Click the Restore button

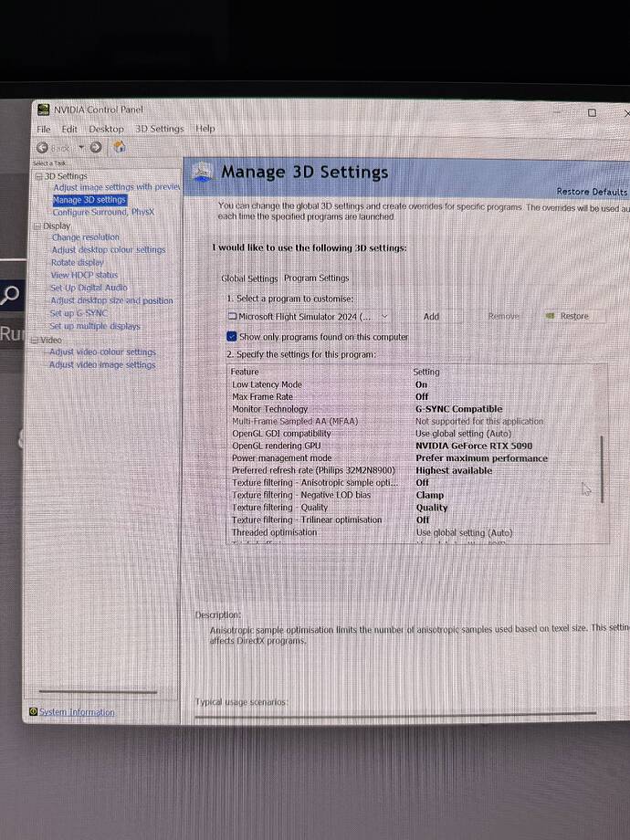click(573, 316)
